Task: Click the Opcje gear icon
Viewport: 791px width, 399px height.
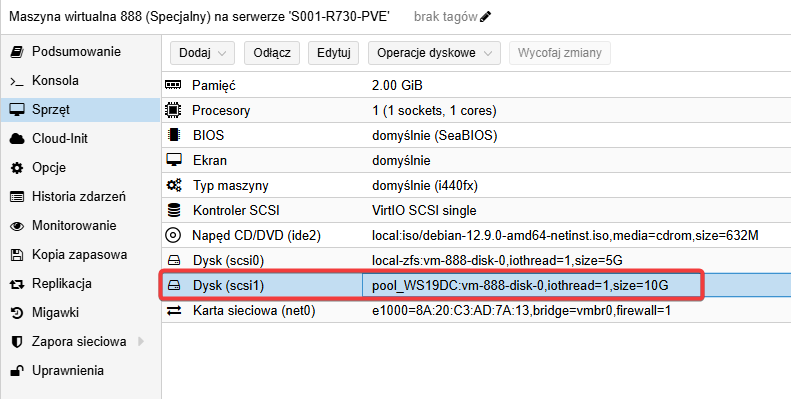Action: [x=17, y=168]
